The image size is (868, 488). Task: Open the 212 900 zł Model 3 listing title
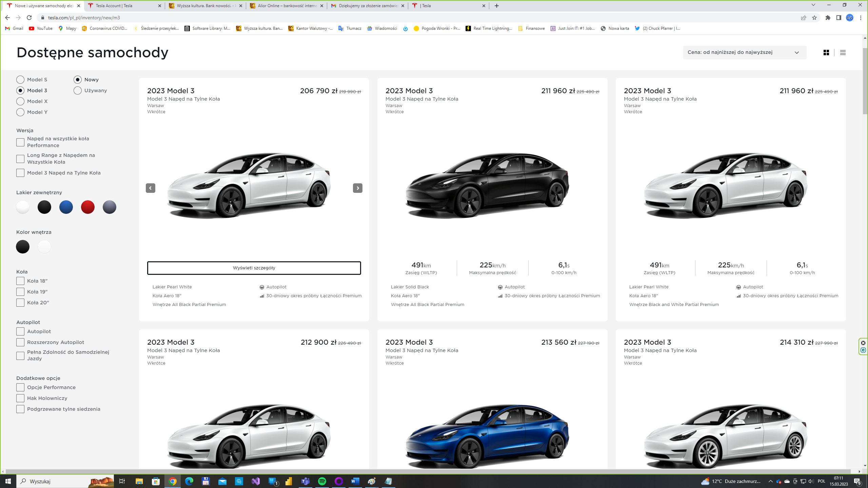point(171,342)
